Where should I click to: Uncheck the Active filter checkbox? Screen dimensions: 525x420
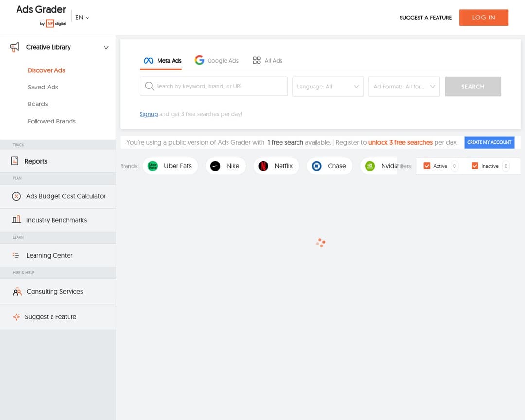pos(427,166)
